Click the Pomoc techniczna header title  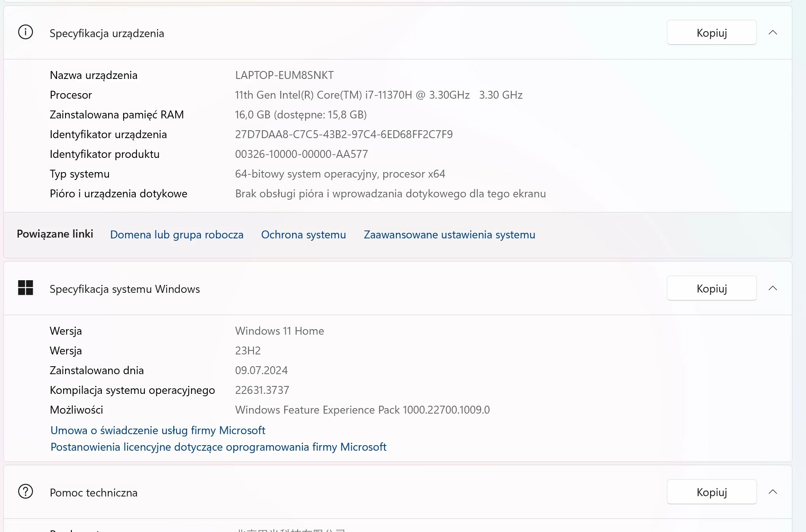[x=94, y=493]
